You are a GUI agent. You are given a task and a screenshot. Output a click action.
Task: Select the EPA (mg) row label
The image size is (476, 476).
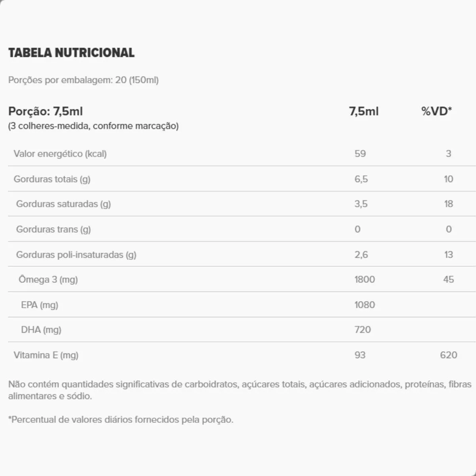40,305
